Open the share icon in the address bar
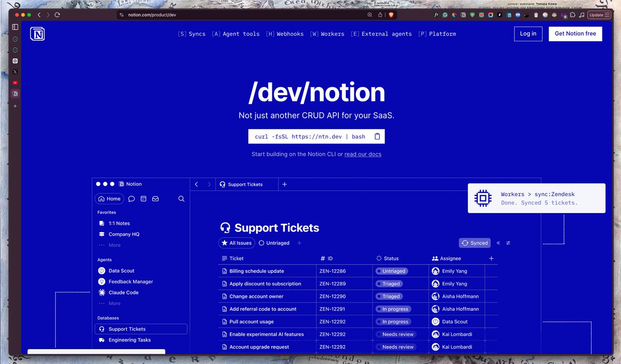 click(380, 15)
